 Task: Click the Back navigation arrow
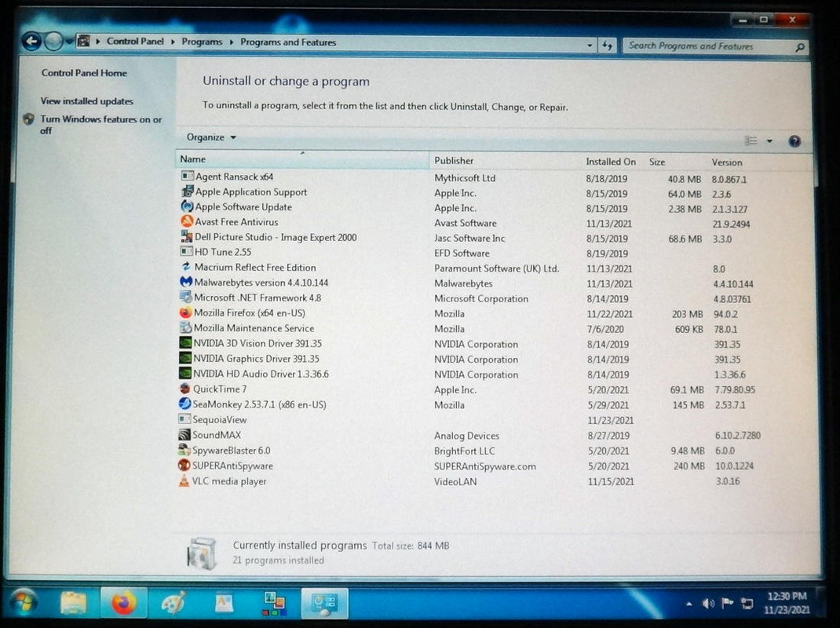click(x=31, y=41)
